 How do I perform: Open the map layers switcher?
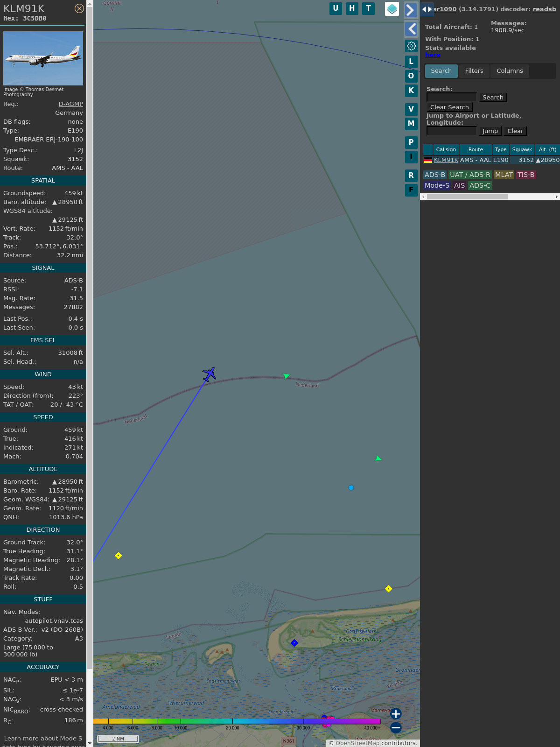coord(392,9)
